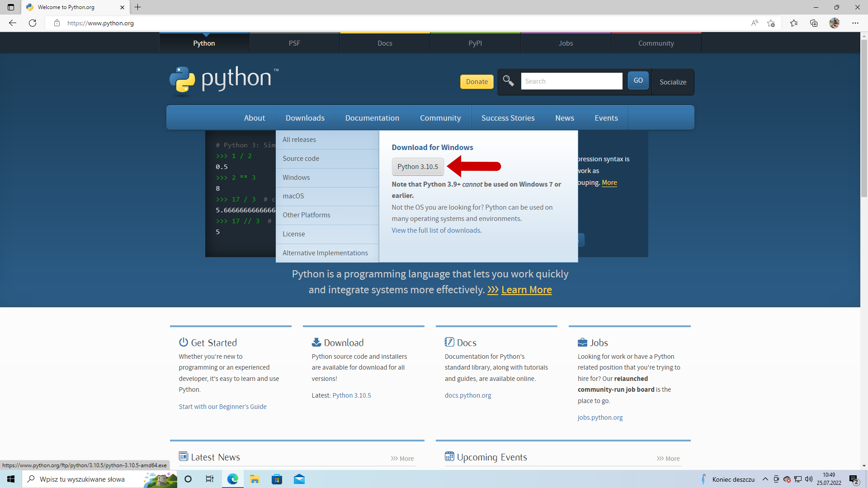Open the volume control in the system tray
The image size is (868, 488).
[x=808, y=479]
